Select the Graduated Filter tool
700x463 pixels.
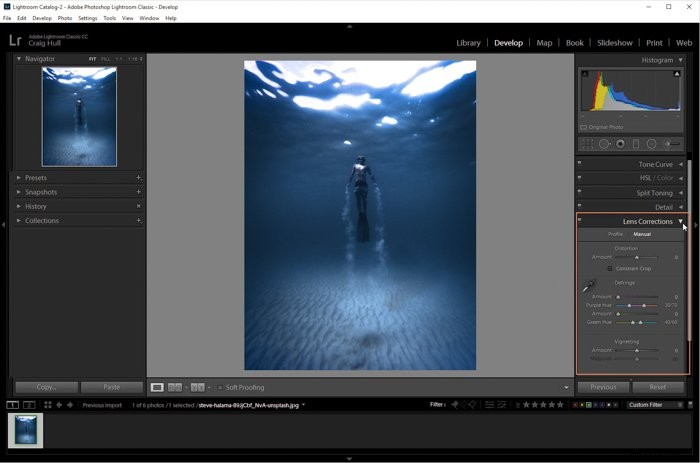(636, 144)
